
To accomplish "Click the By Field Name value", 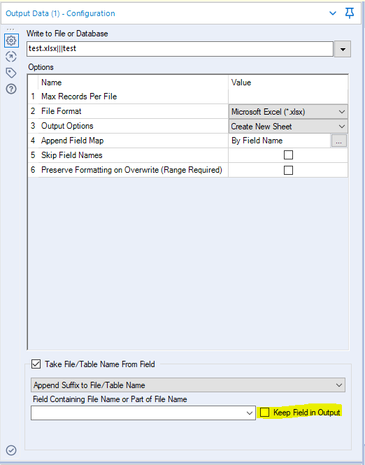I will point(257,141).
